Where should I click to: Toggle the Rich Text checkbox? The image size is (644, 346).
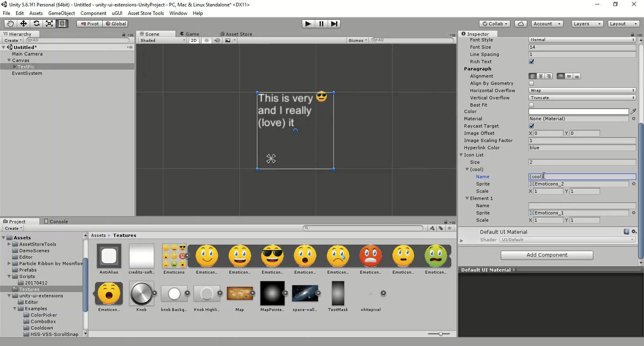tap(531, 62)
